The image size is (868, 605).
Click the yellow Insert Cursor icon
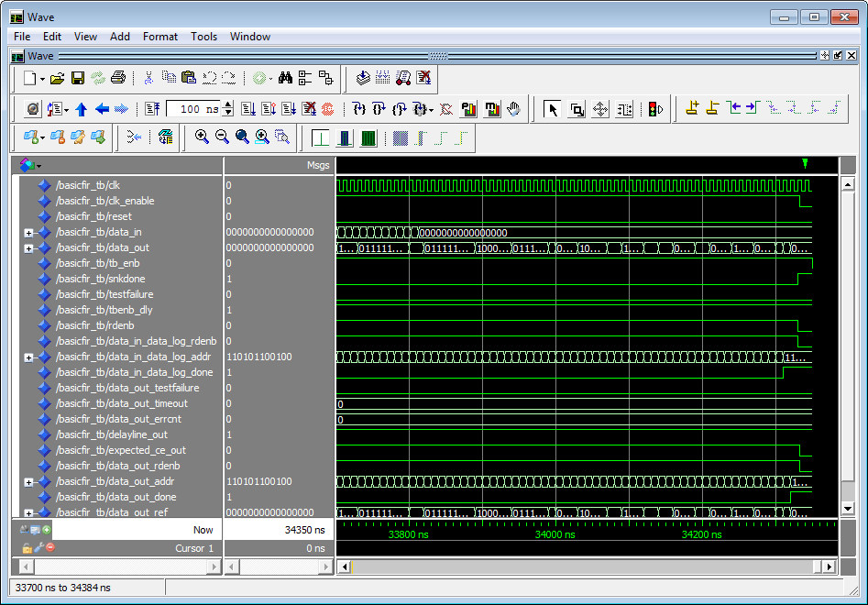click(x=692, y=109)
